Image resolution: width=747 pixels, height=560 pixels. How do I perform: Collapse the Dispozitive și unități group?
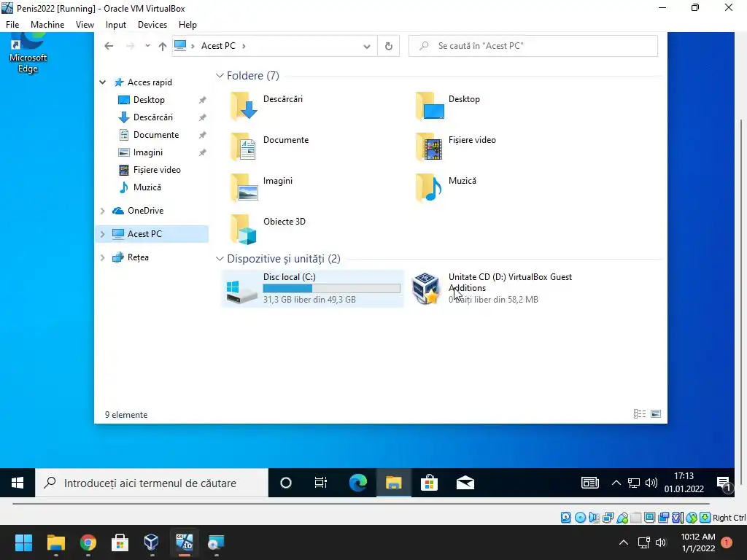click(x=220, y=259)
